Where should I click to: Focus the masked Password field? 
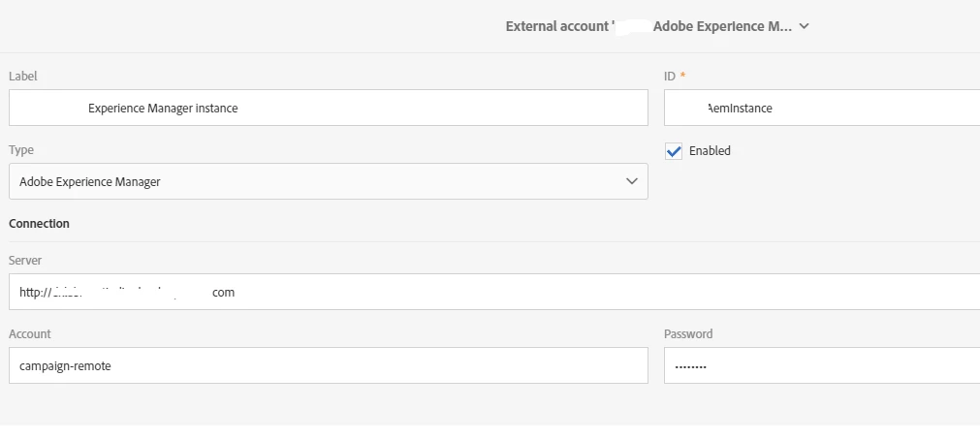point(822,366)
